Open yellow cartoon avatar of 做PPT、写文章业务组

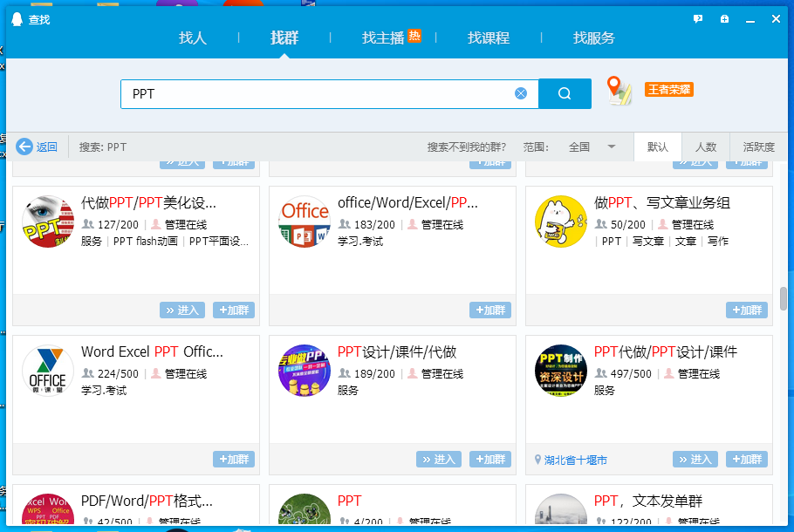[x=561, y=222]
